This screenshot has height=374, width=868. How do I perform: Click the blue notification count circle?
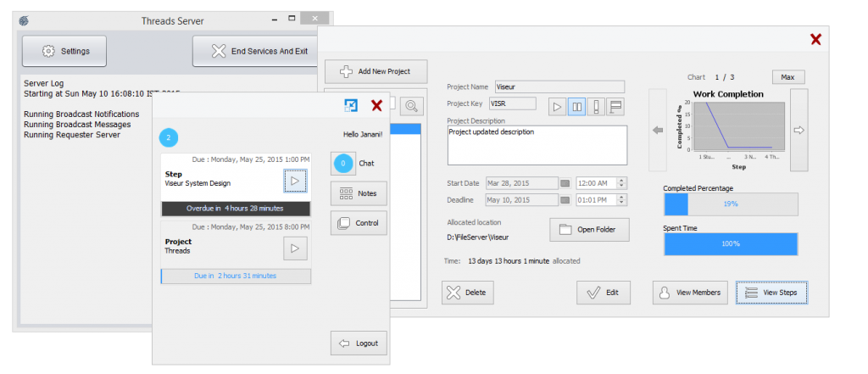click(169, 137)
